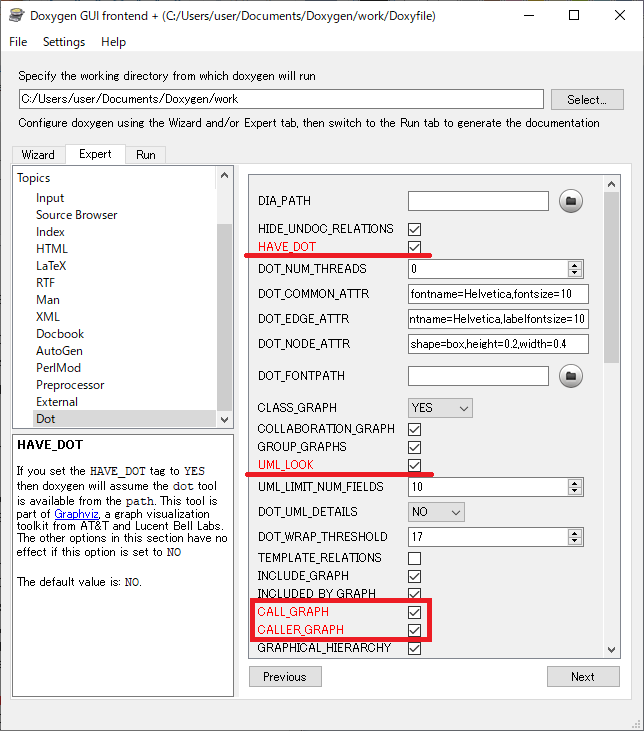Select Preprocessor in the Topics list

pos(70,385)
